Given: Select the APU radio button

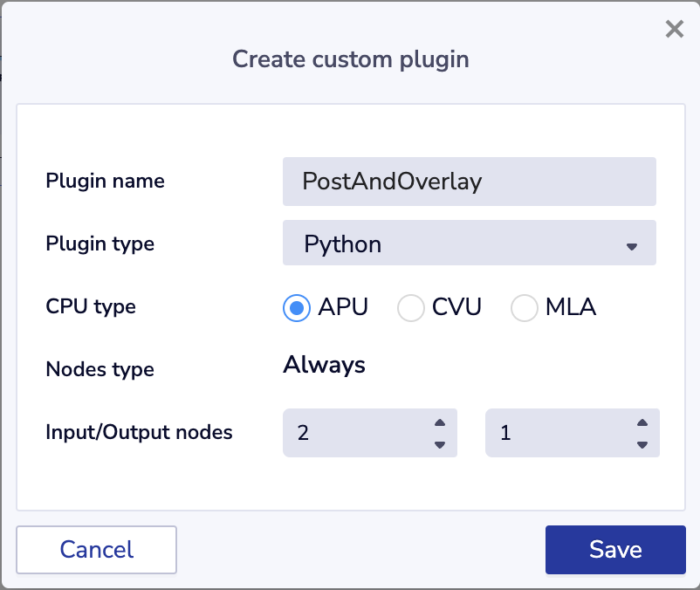Looking at the screenshot, I should [x=298, y=307].
